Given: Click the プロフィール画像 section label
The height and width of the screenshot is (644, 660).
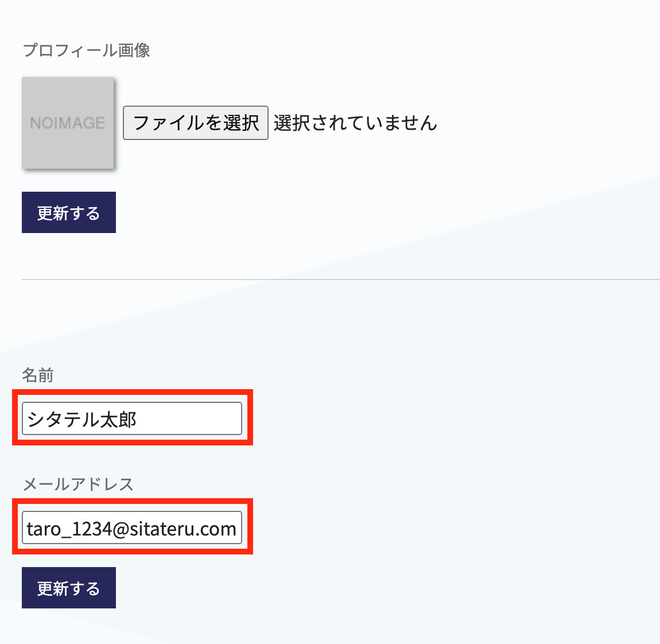Looking at the screenshot, I should (86, 50).
